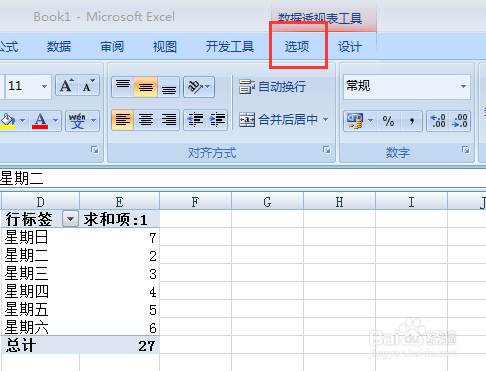Select cell 星期二 in pivot table

(x=40, y=255)
